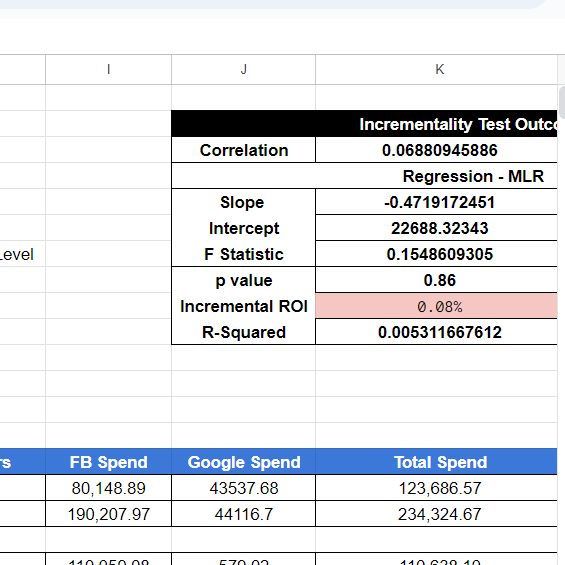Click the FB Spend column header cell
Image resolution: width=565 pixels, height=565 pixels.
pyautogui.click(x=108, y=462)
